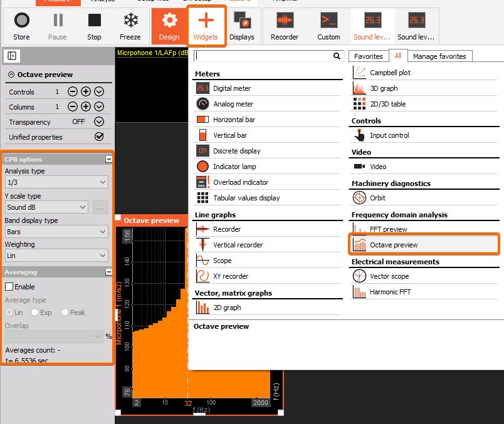Add an XY recorder widget
The height and width of the screenshot is (424, 504).
pyautogui.click(x=268, y=276)
